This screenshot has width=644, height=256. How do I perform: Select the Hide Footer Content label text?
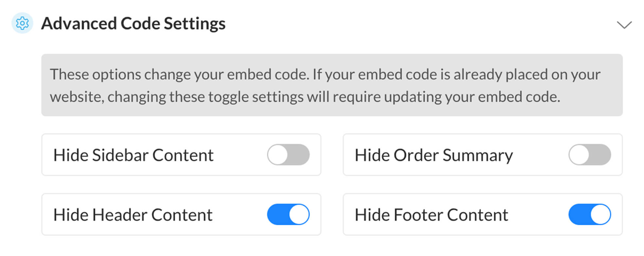[x=432, y=215]
